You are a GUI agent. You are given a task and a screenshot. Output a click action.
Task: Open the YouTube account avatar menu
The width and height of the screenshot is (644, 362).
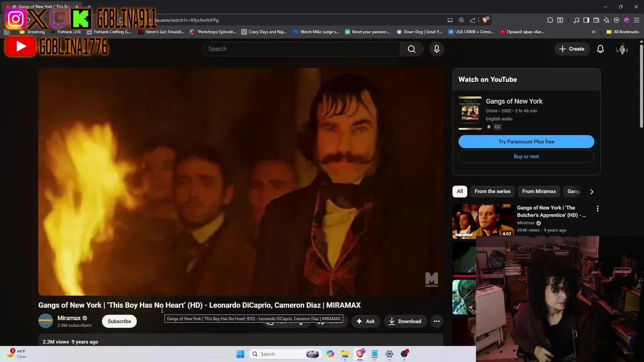pos(622,49)
